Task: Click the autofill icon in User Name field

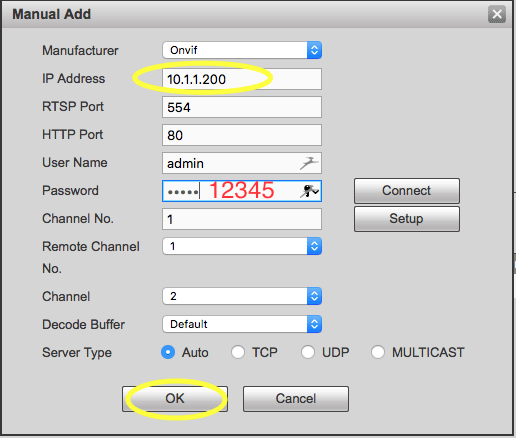Action: pos(309,163)
